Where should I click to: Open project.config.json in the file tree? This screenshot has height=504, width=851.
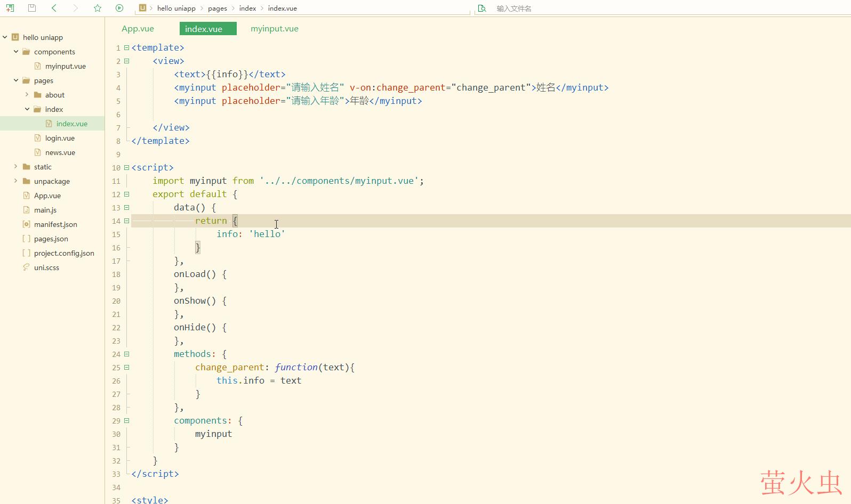(64, 253)
